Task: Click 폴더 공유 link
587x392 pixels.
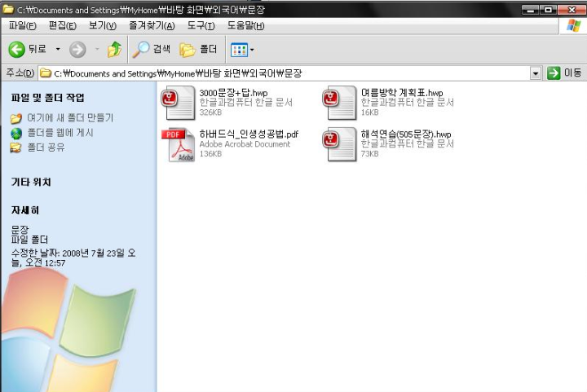Action: click(x=46, y=148)
